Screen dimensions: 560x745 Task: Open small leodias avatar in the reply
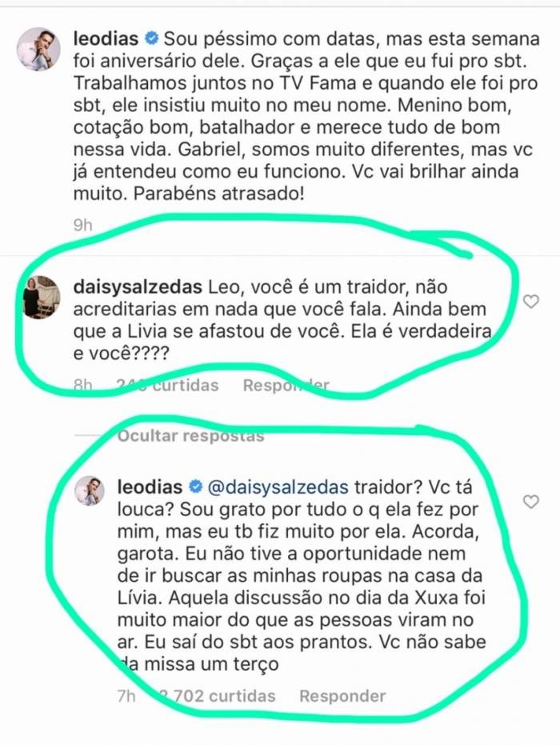coord(90,491)
